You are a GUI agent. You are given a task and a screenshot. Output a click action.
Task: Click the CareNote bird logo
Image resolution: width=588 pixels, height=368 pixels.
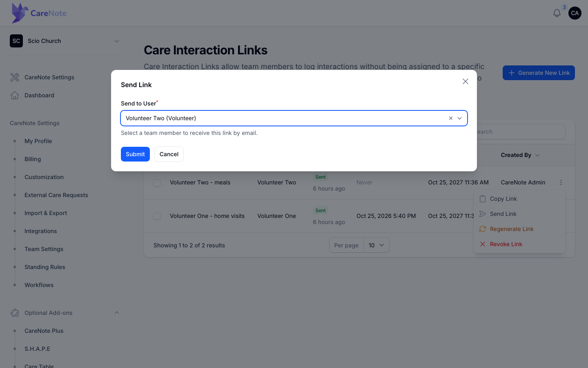[x=20, y=13]
